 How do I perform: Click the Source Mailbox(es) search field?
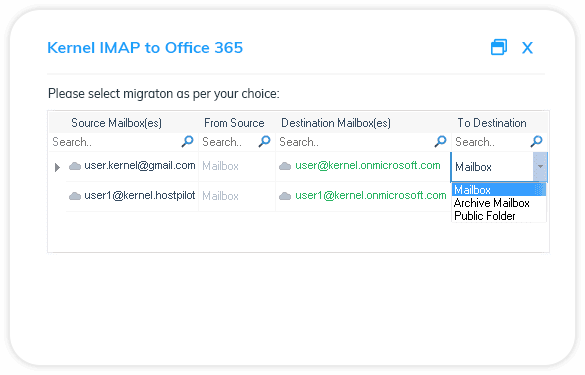(x=116, y=142)
